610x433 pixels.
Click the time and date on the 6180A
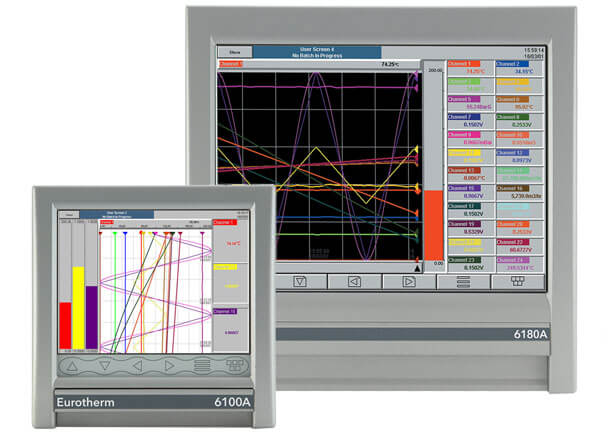click(533, 53)
